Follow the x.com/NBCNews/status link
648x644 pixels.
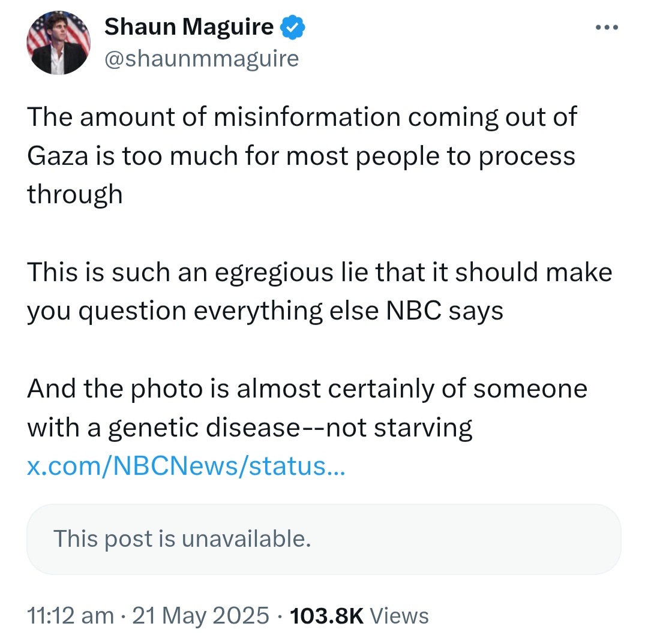tap(186, 465)
